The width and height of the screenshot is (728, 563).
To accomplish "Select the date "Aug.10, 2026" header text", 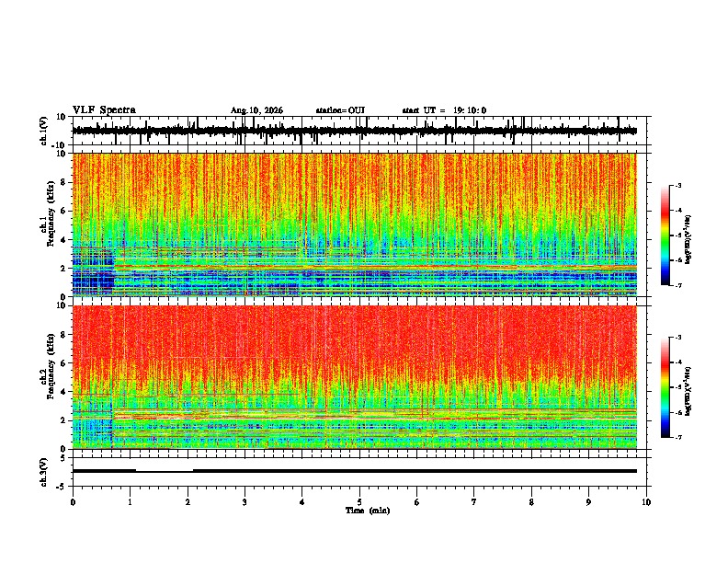I will [256, 110].
